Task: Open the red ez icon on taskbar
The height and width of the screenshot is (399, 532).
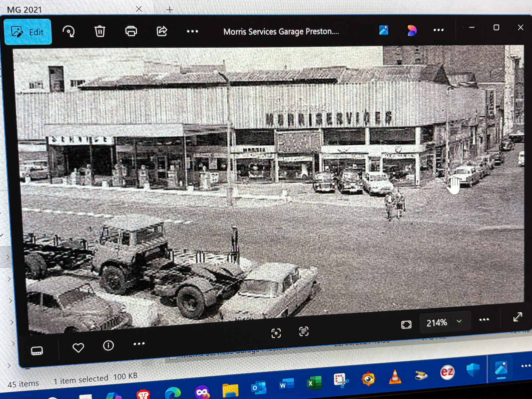Action: coord(447,372)
